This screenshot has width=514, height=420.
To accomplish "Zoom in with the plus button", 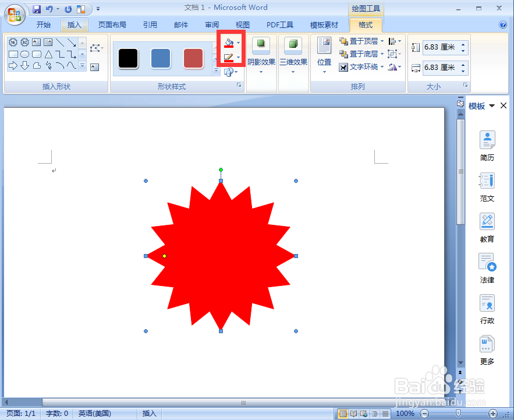I will [x=493, y=414].
